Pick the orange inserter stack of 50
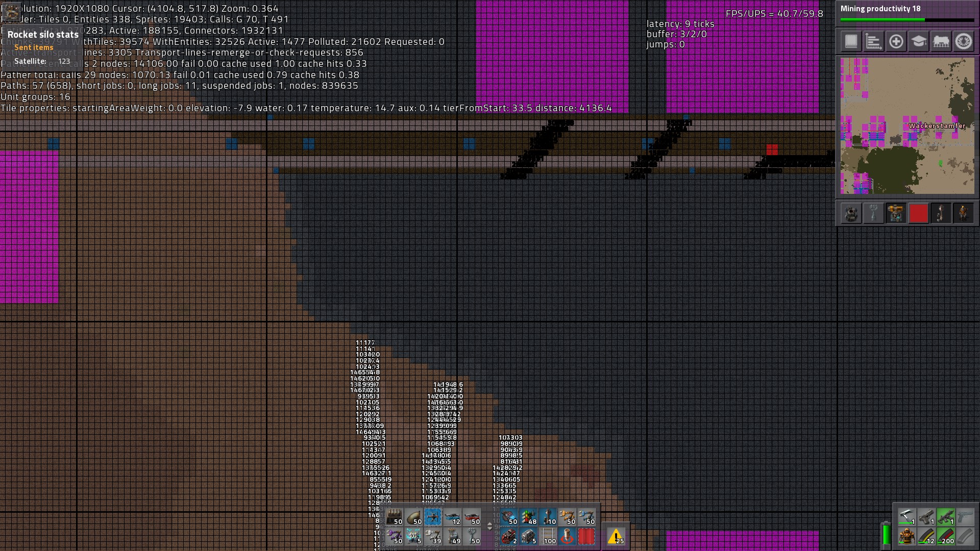This screenshot has width=980, height=551. tap(567, 517)
